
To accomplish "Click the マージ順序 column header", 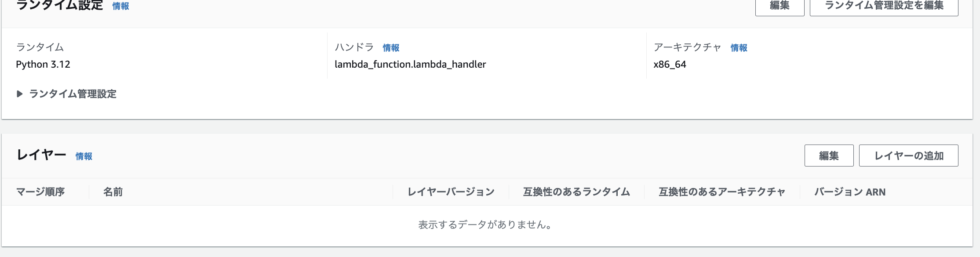I will click(40, 192).
